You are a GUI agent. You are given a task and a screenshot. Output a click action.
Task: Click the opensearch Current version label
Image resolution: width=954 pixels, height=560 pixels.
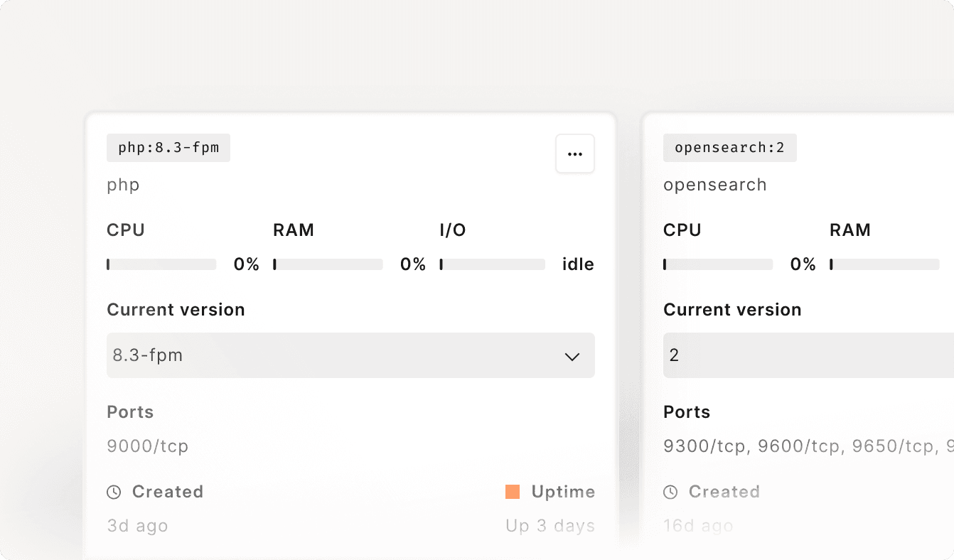click(x=732, y=310)
